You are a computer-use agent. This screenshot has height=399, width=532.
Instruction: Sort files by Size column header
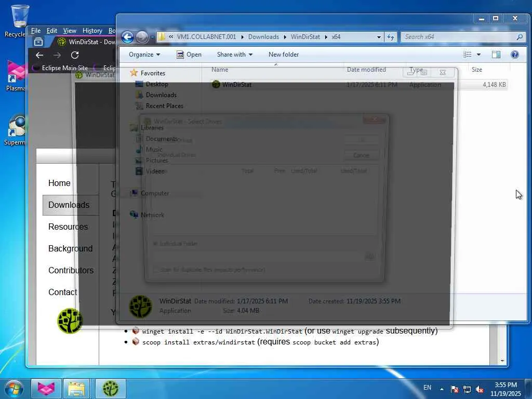(477, 70)
